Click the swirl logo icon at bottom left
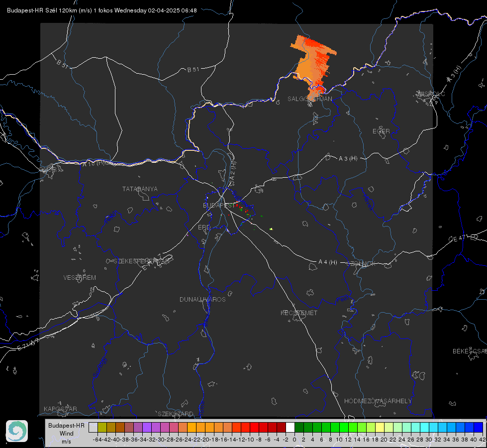 point(17,431)
